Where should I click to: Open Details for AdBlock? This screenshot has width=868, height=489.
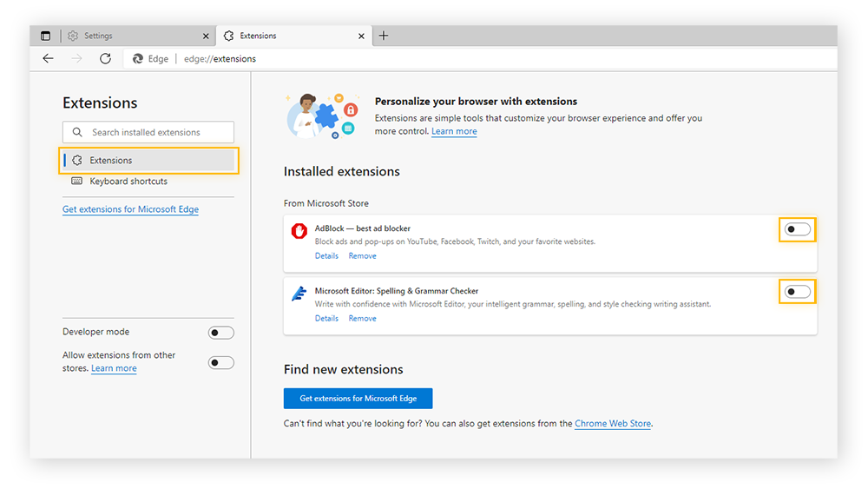pyautogui.click(x=326, y=256)
